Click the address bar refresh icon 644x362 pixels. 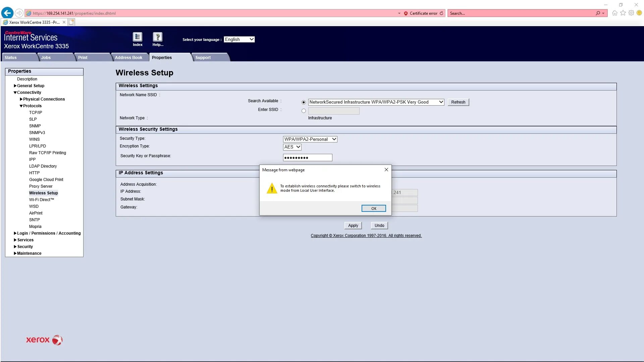click(x=441, y=13)
